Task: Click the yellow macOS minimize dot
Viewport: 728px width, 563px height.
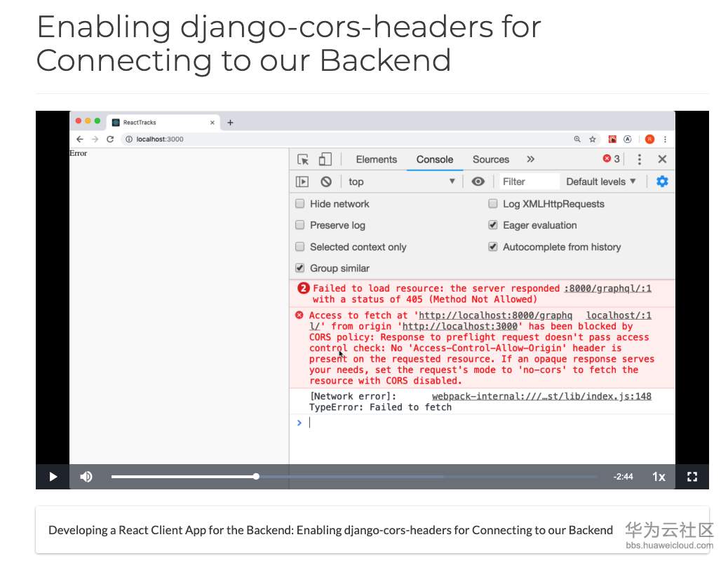Action: pos(88,121)
